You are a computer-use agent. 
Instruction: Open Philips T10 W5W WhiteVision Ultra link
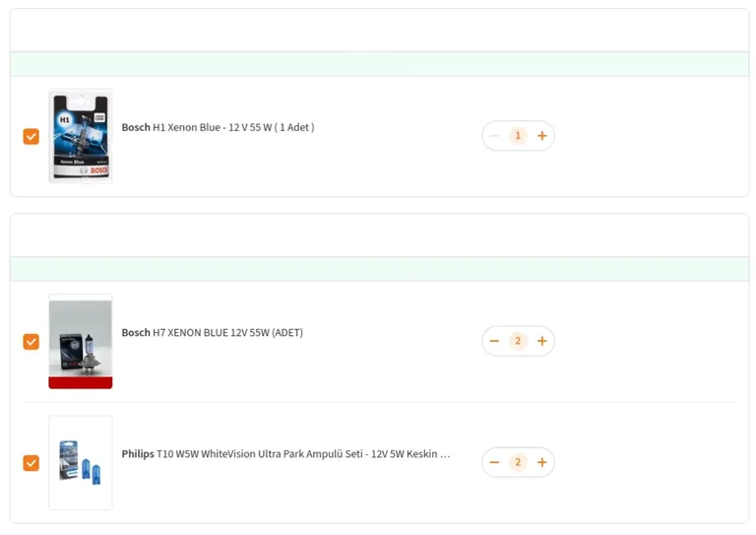[285, 454]
